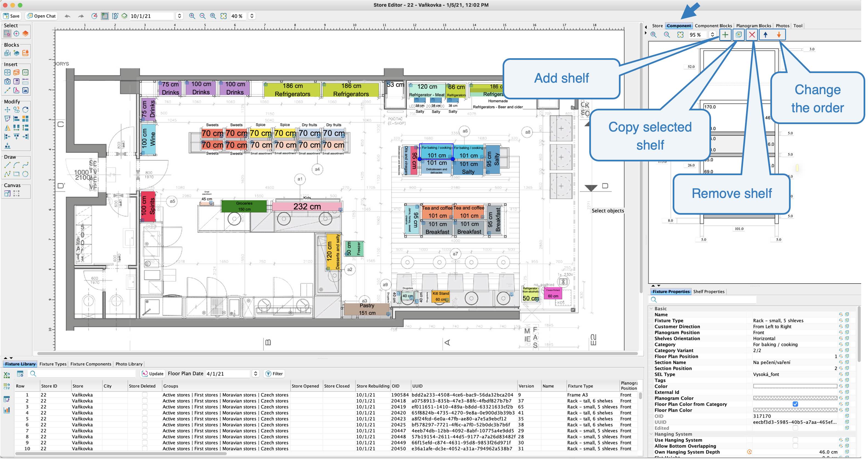Screen dimensions: 868x459
Task: Collapse the Basic properties section
Action: 651,309
